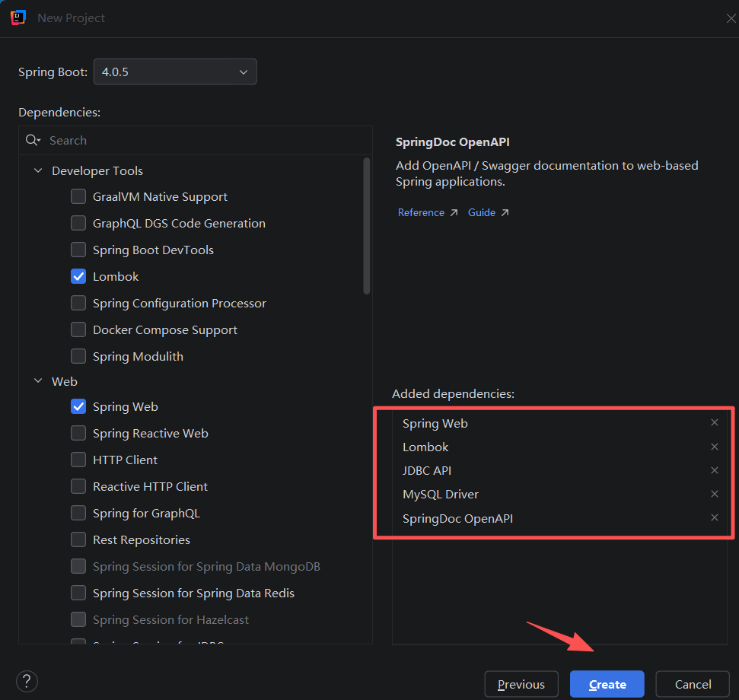Check Spring Reactive Web
Screen dimensions: 739x700
point(78,433)
